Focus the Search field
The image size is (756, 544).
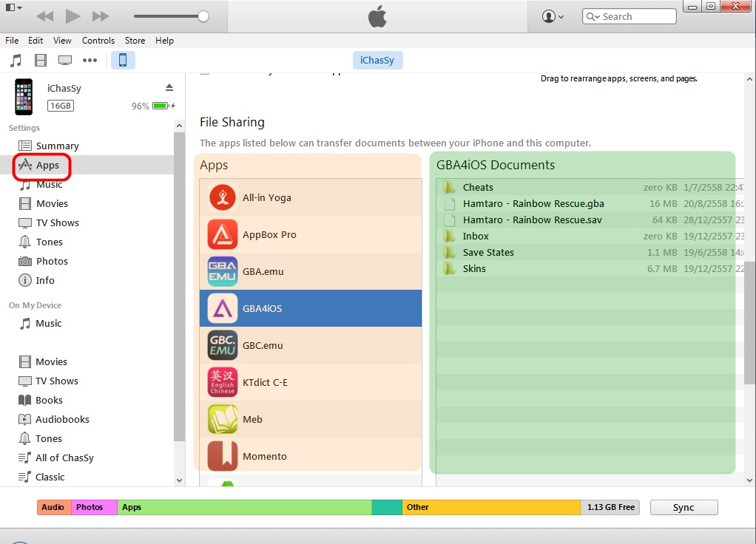(x=630, y=16)
